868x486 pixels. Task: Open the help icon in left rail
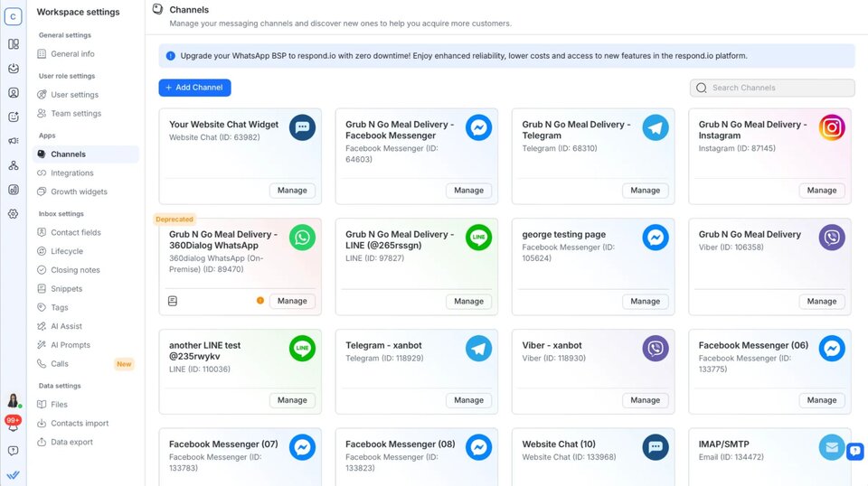14,451
